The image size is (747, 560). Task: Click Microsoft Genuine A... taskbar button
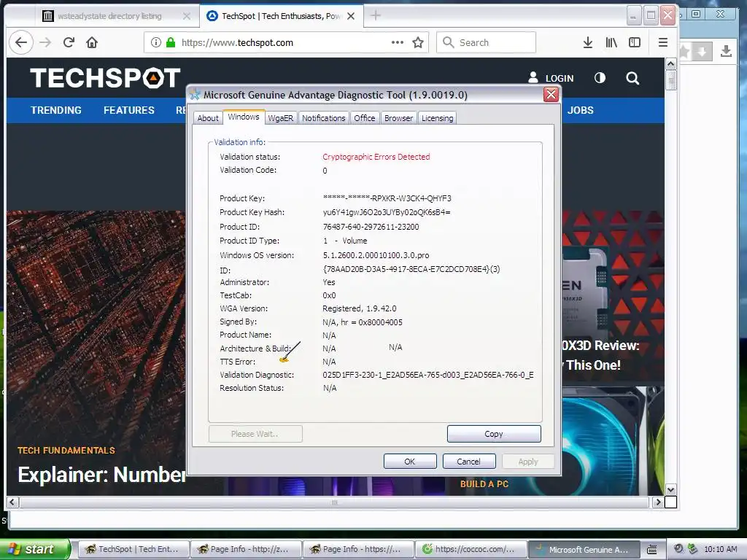[x=583, y=549]
